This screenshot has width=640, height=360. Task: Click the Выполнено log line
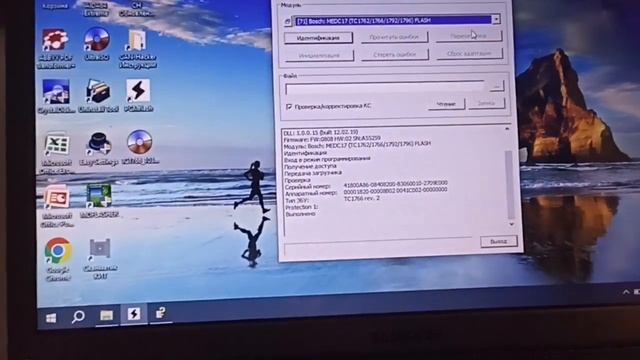point(300,214)
